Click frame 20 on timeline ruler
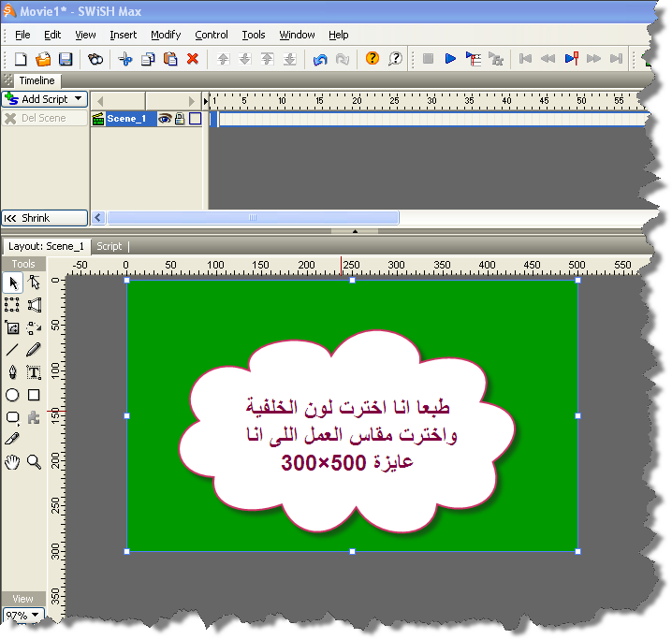 click(357, 99)
